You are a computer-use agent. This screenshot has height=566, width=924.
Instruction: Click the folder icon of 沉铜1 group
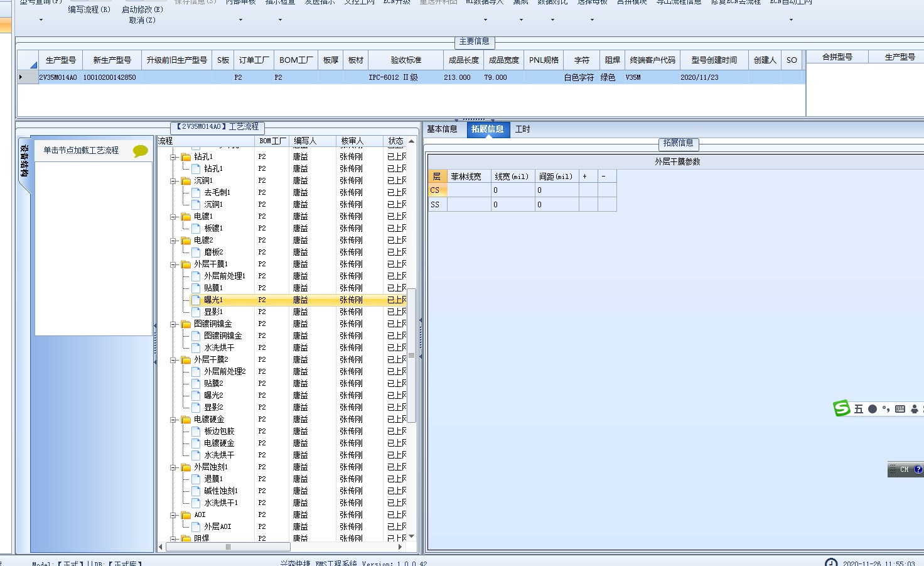point(186,180)
